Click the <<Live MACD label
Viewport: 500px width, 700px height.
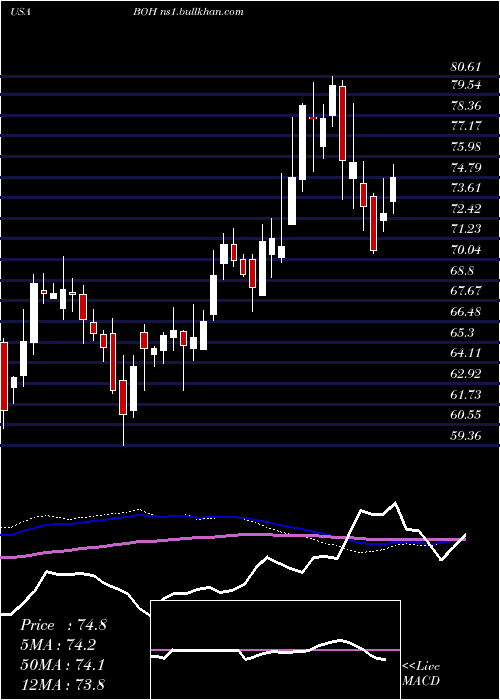(421, 674)
